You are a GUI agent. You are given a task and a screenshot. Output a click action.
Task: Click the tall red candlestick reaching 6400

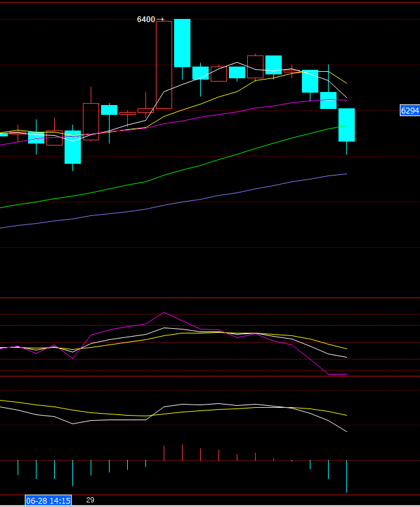pyautogui.click(x=164, y=65)
